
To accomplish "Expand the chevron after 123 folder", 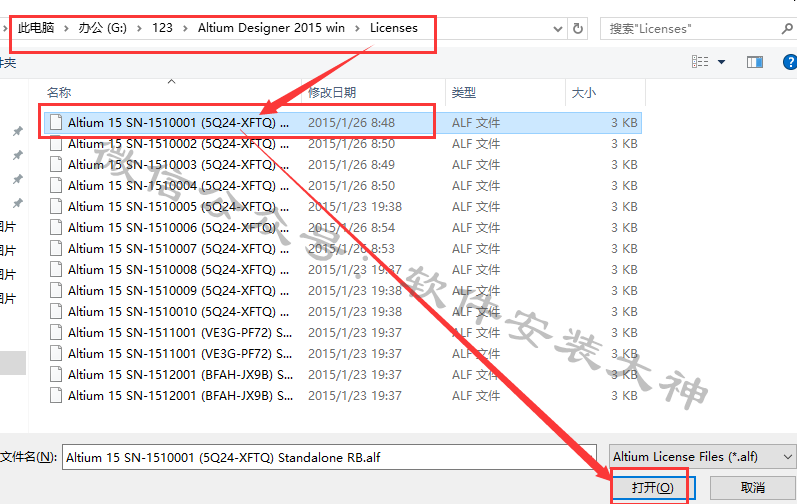I will pyautogui.click(x=185, y=28).
